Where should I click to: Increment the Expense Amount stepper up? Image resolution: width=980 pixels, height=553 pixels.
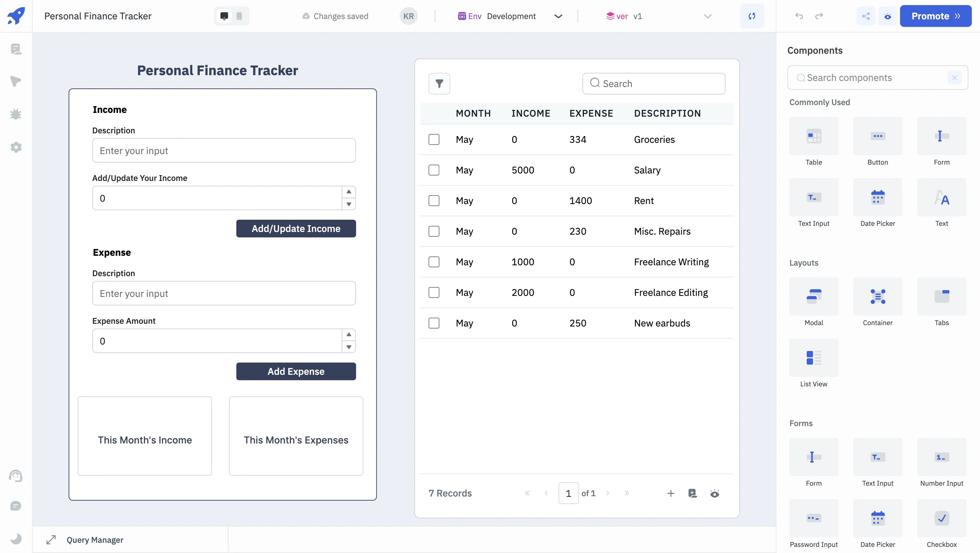348,335
